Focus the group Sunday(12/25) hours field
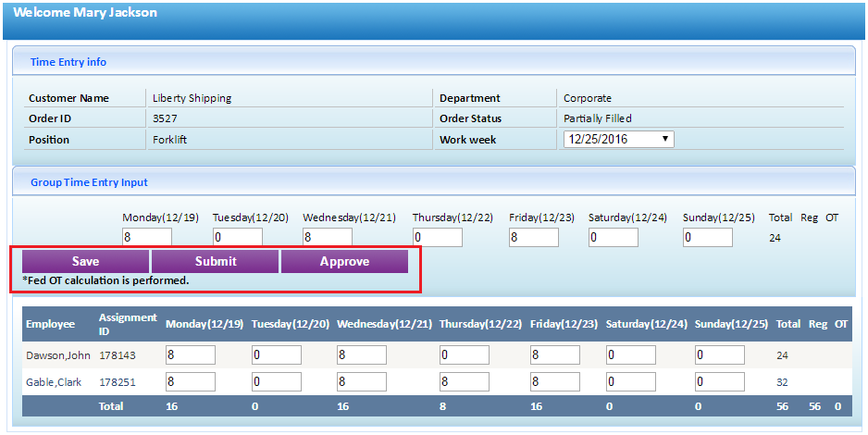 (708, 238)
